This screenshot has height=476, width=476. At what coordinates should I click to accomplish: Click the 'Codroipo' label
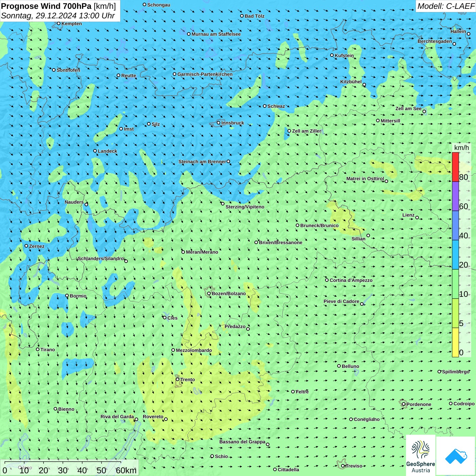pyautogui.click(x=464, y=404)
